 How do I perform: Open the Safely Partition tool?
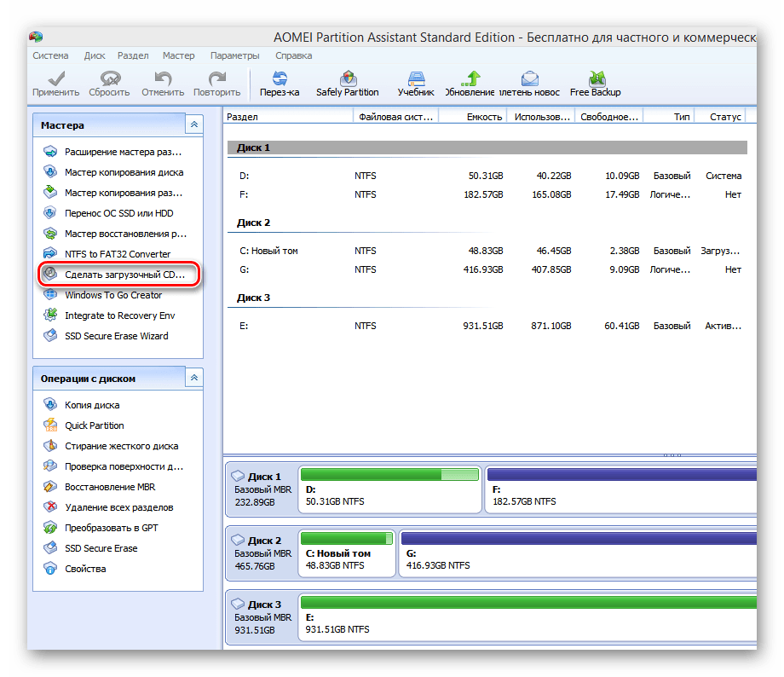pos(347,82)
